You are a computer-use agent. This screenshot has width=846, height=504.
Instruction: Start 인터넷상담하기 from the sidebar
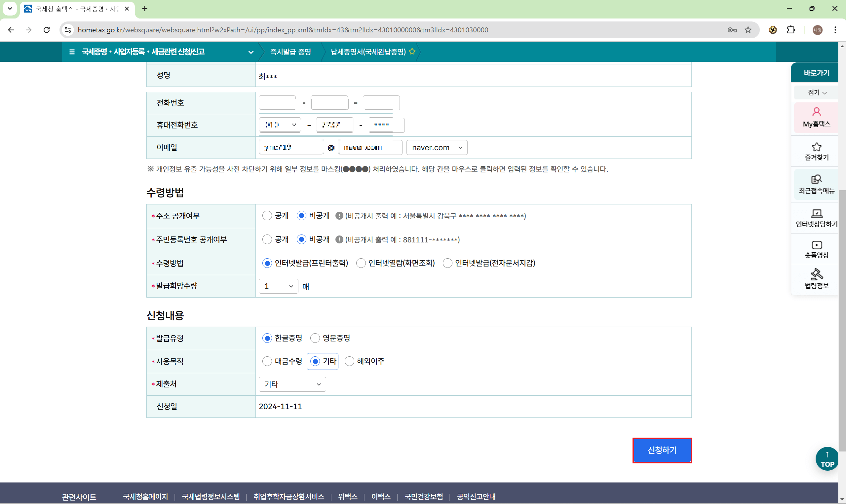[x=816, y=217]
